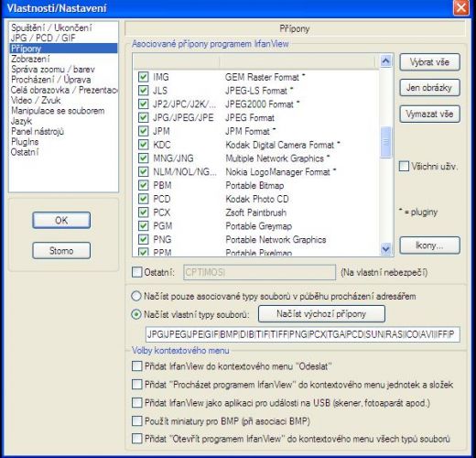Click the JPEG Format description text
This screenshot has height=458, width=476.
point(250,117)
